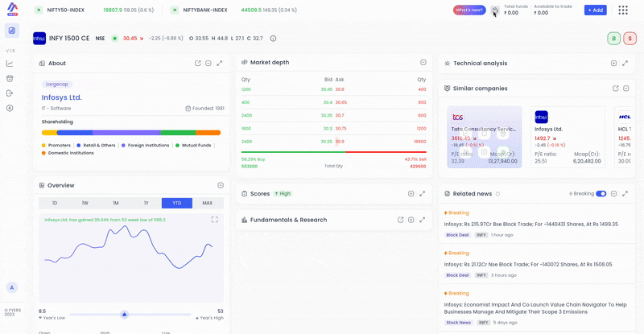Click the green B buy button
The width and height of the screenshot is (644, 334).
pos(613,38)
